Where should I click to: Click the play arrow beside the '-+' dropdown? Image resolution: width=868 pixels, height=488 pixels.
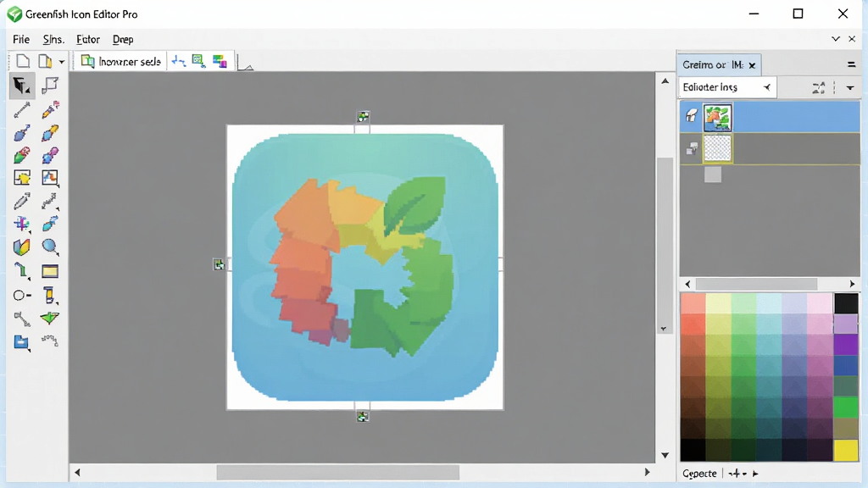tap(755, 474)
